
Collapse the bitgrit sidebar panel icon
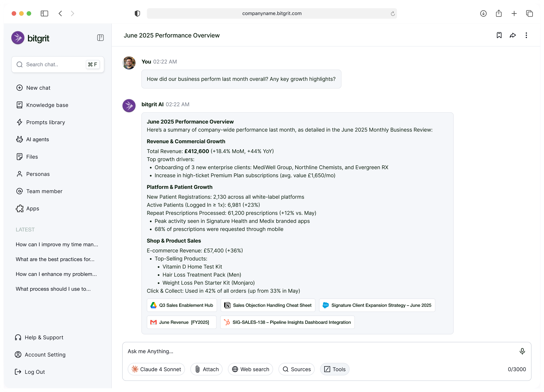coord(100,38)
